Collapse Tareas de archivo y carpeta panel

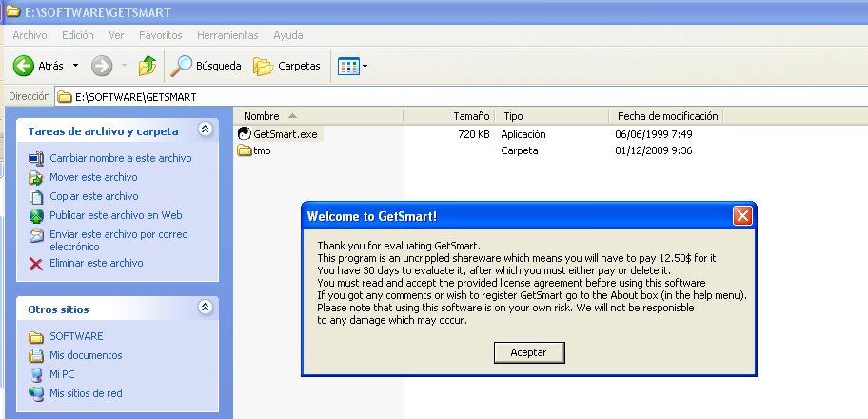206,130
